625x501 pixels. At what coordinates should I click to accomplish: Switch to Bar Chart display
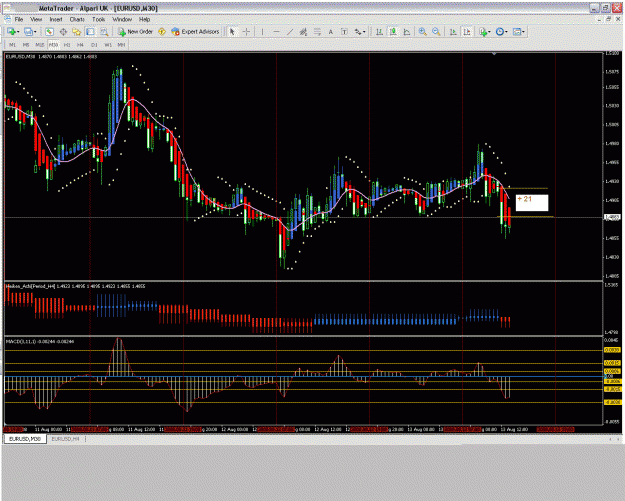379,31
